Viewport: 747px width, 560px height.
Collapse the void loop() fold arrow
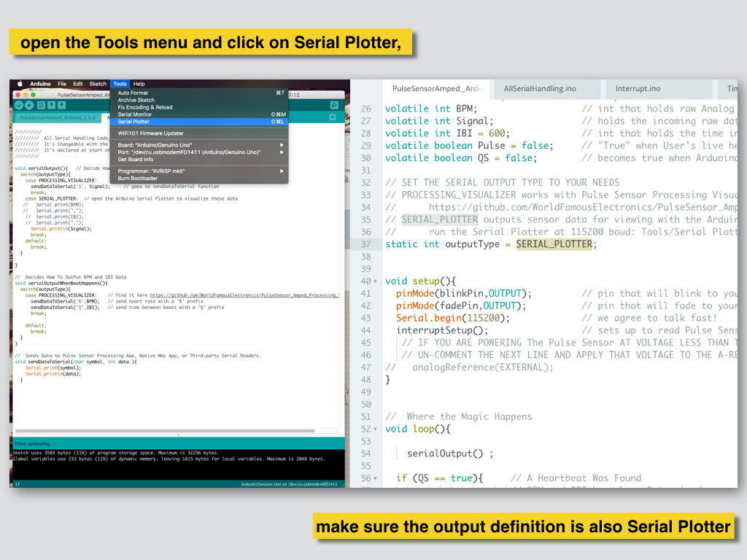(376, 429)
